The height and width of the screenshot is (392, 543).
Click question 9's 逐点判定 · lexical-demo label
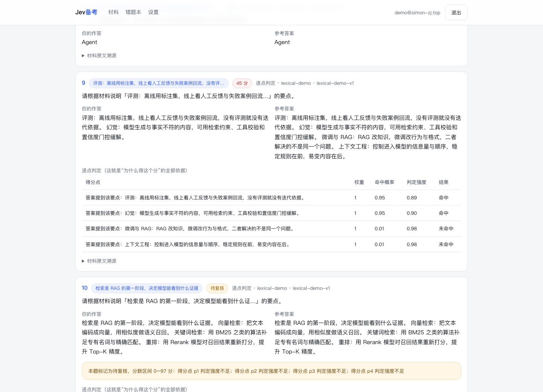[305, 83]
